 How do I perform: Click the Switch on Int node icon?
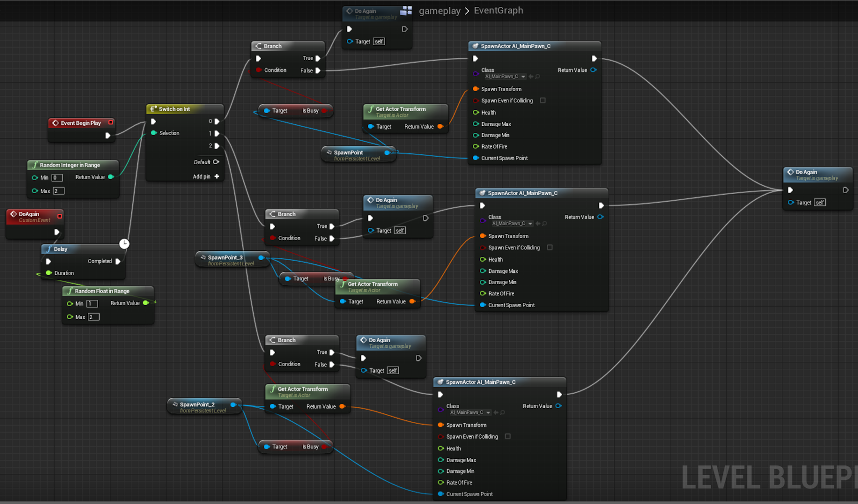click(x=153, y=109)
